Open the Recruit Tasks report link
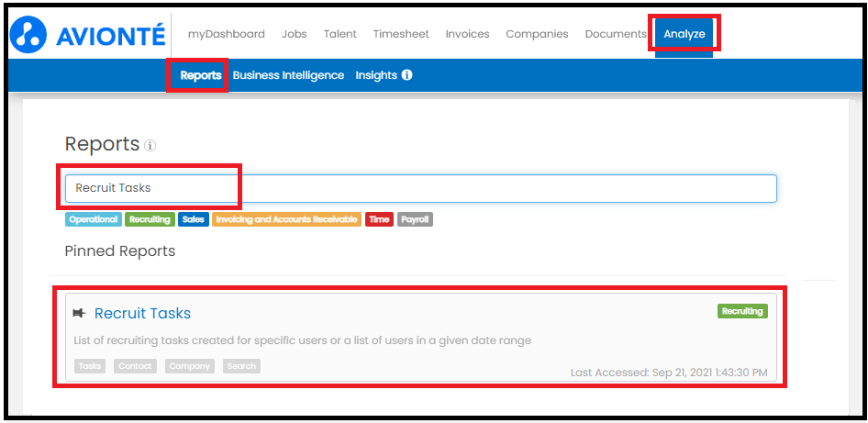The image size is (868, 423). [x=143, y=314]
